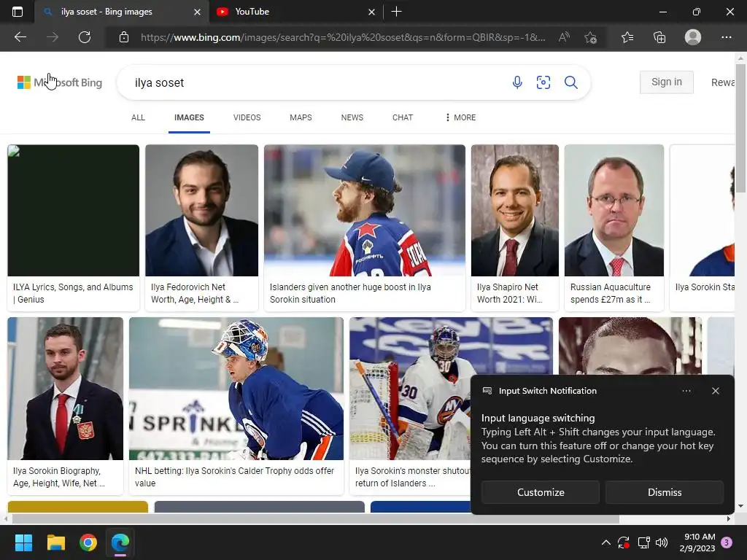Viewport: 747px width, 560px height.
Task: Close the YouTube tab
Action: coord(371,12)
